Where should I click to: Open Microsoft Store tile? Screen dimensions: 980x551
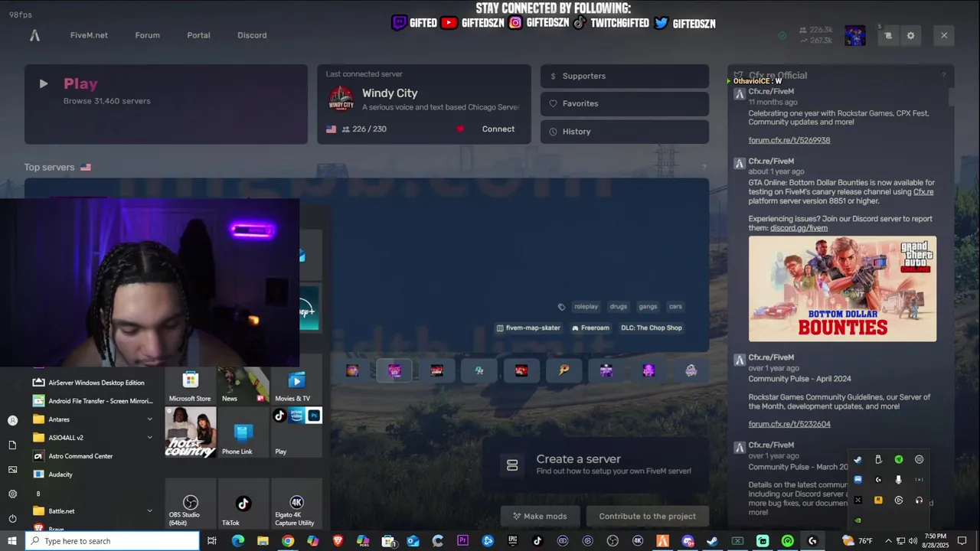[190, 386]
